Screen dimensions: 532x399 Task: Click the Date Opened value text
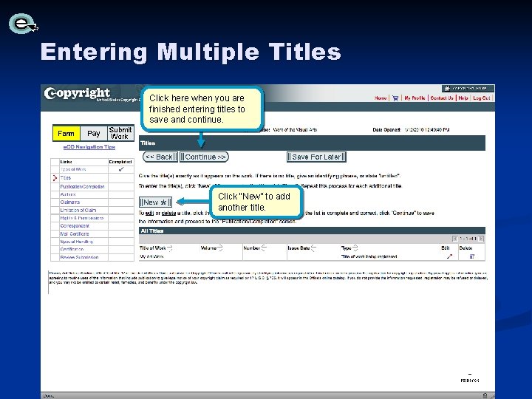coord(427,129)
